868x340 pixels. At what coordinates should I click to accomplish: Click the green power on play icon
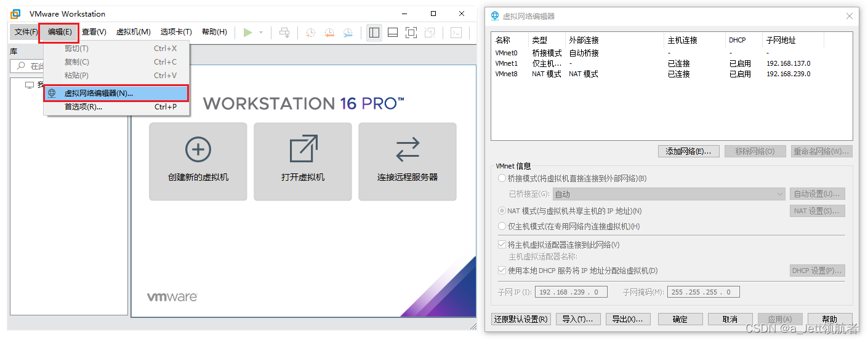[247, 33]
